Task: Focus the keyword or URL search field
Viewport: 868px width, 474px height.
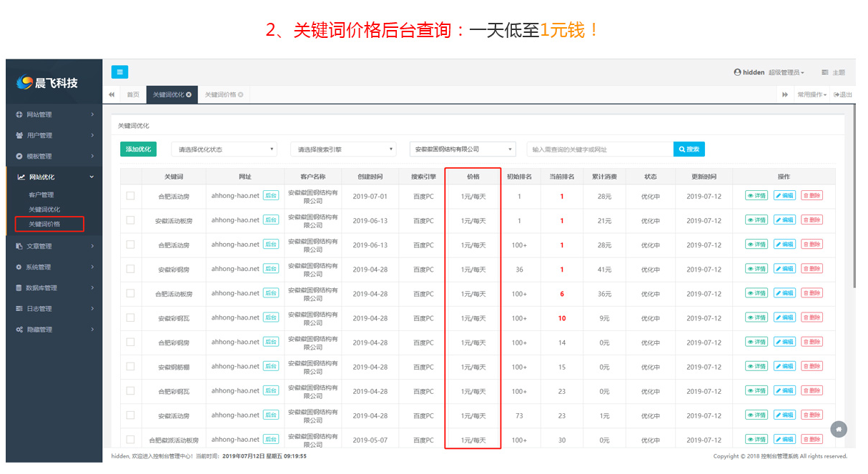Action: (x=600, y=149)
